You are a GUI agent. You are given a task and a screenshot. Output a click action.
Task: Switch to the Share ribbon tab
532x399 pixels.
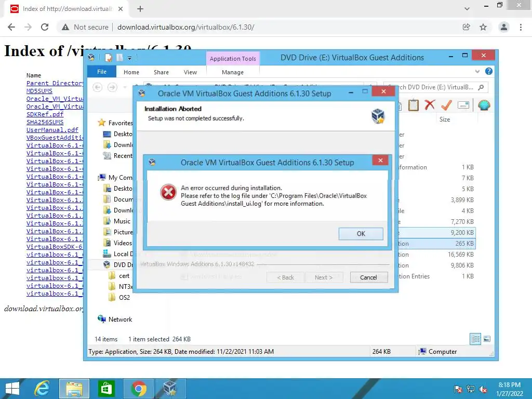point(161,72)
